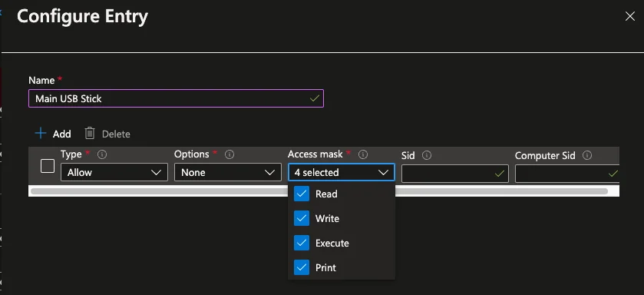Close the Configure Entry panel

tap(629, 16)
